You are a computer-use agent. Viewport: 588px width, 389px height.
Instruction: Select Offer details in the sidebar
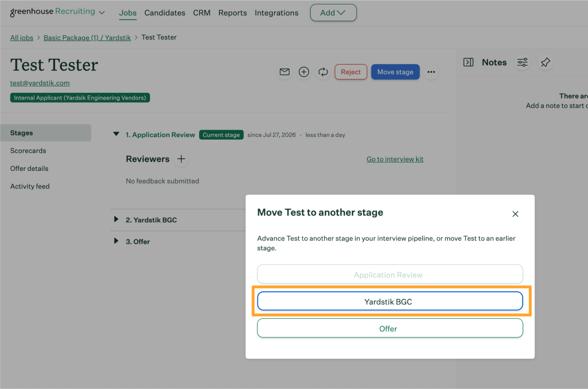click(x=29, y=168)
